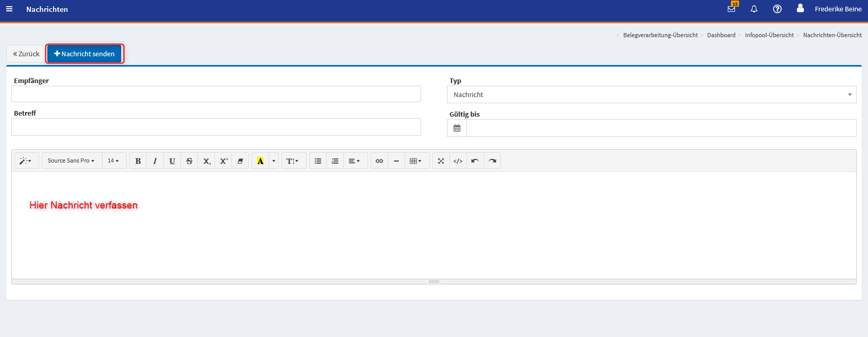Click the eraser clear formatting icon

click(x=240, y=161)
